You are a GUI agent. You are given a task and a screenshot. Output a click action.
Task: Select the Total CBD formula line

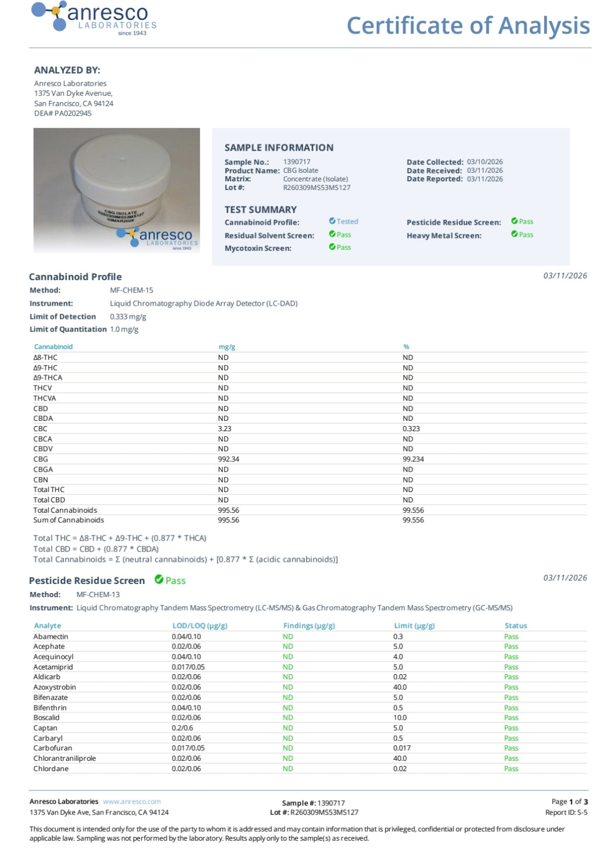96,549
